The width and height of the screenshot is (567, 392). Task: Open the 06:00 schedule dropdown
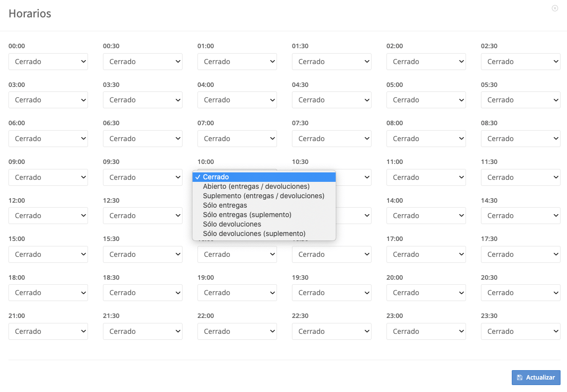(x=48, y=139)
